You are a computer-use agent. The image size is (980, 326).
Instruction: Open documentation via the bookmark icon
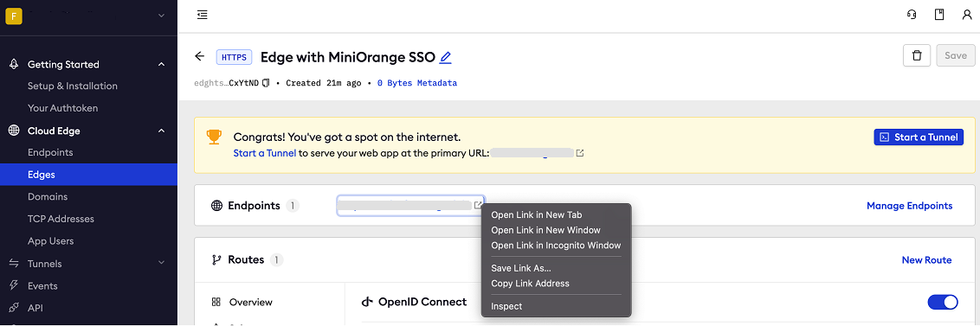[x=938, y=15]
